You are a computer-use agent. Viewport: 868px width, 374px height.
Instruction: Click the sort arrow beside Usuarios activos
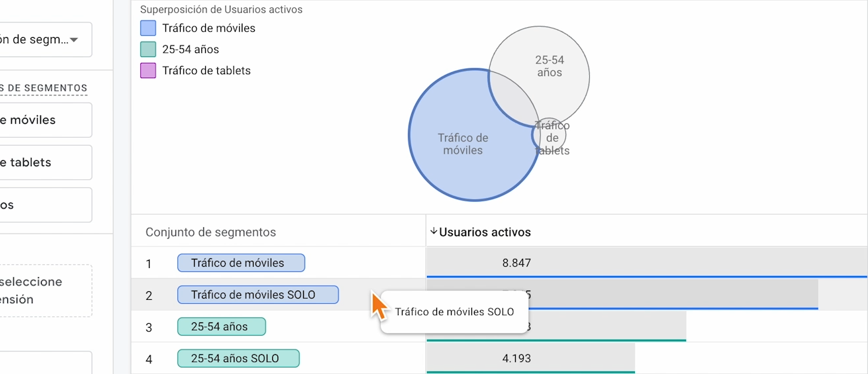tap(434, 232)
